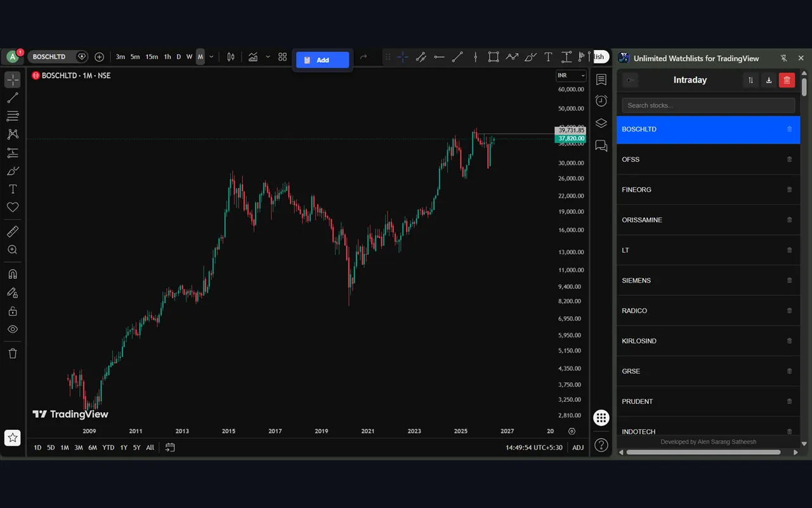Select the crosshair cursor tool in left sidebar
812x508 pixels.
(x=13, y=79)
